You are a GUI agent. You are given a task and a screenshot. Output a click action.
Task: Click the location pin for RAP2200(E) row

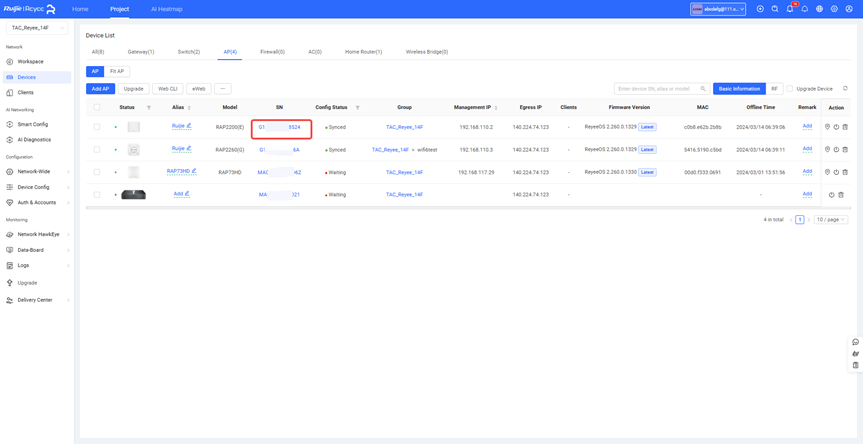click(827, 127)
